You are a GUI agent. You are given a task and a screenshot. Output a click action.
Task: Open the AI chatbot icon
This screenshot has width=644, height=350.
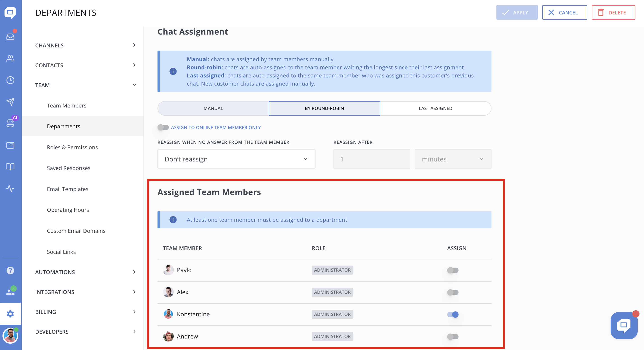[x=10, y=123]
